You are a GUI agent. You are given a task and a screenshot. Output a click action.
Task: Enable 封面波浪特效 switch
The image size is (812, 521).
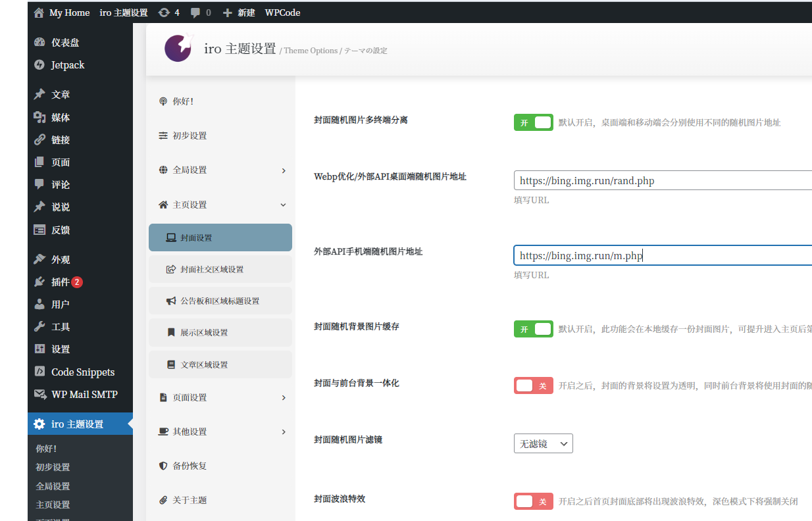pyautogui.click(x=534, y=501)
